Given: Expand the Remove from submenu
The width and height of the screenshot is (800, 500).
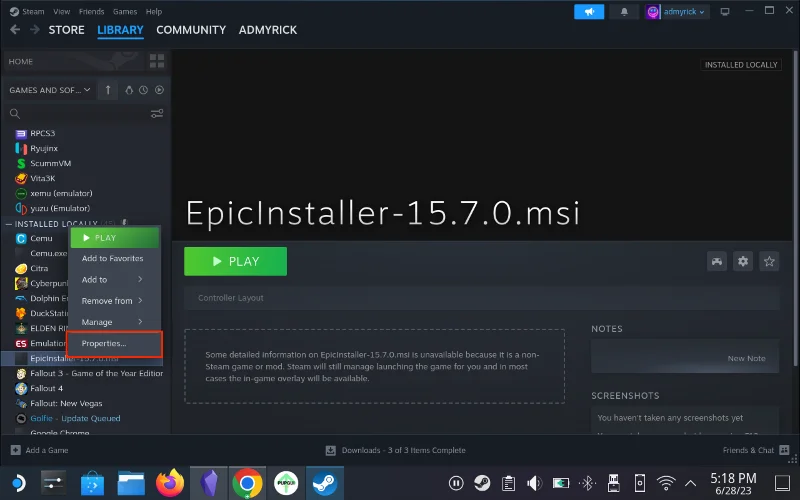Looking at the screenshot, I should 114,301.
